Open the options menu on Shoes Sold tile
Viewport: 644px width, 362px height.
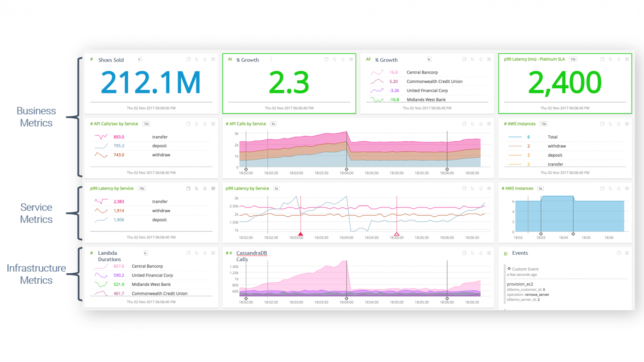213,59
